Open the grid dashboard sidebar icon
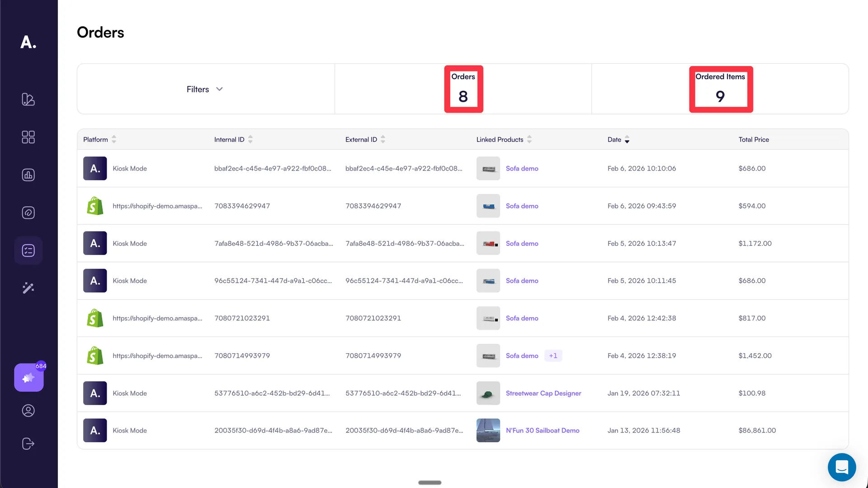Viewport: 868px width, 488px height. (x=28, y=137)
